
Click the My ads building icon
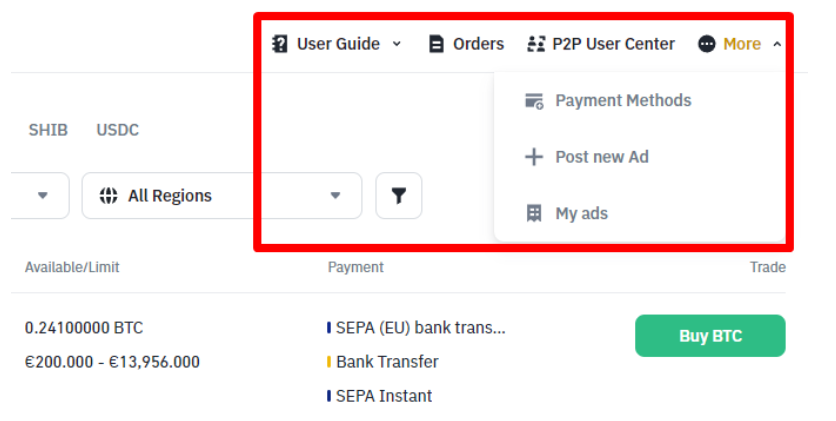(x=535, y=213)
